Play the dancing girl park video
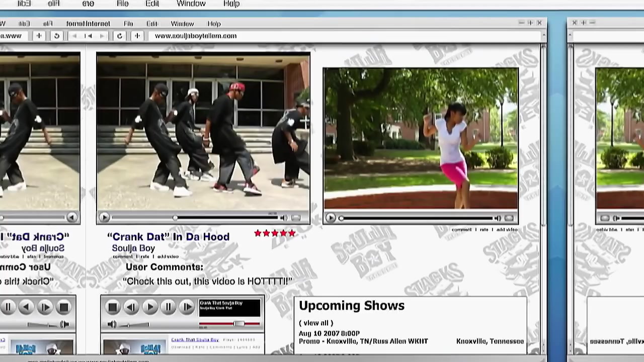The height and width of the screenshot is (362, 644). pos(330,218)
